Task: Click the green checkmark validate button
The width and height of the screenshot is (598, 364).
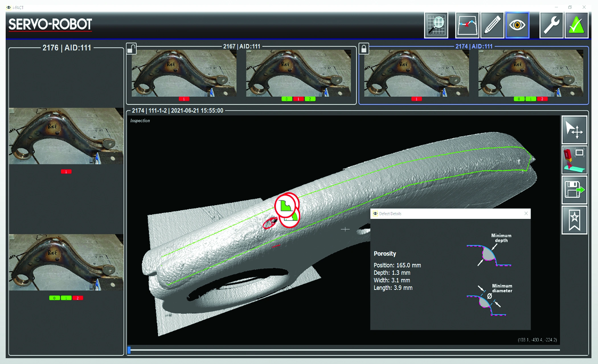Action: tap(576, 25)
